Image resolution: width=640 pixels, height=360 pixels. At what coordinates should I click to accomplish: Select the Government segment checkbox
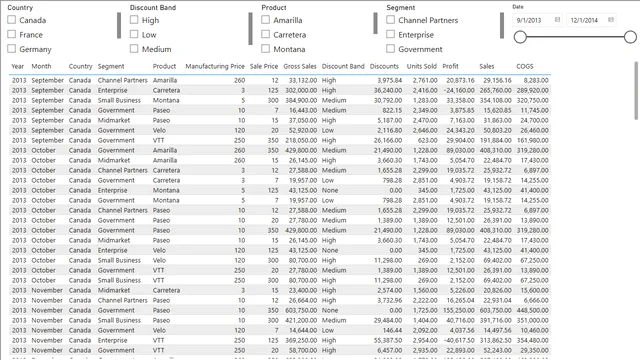[390, 49]
